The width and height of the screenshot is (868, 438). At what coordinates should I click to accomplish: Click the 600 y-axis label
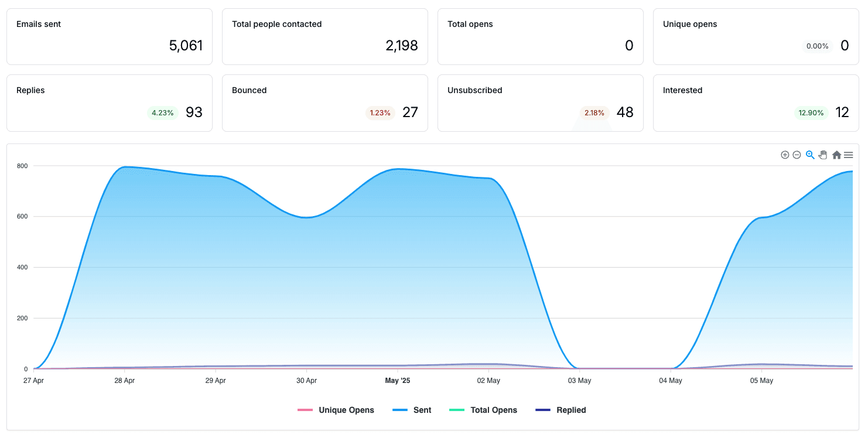(22, 217)
